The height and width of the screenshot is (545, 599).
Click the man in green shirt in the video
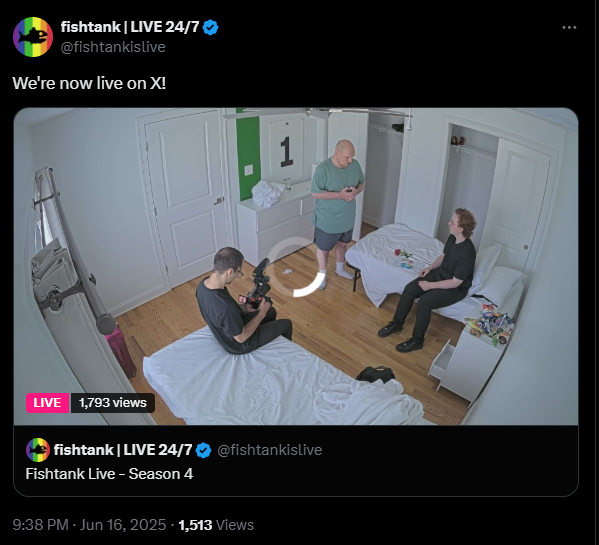(338, 212)
